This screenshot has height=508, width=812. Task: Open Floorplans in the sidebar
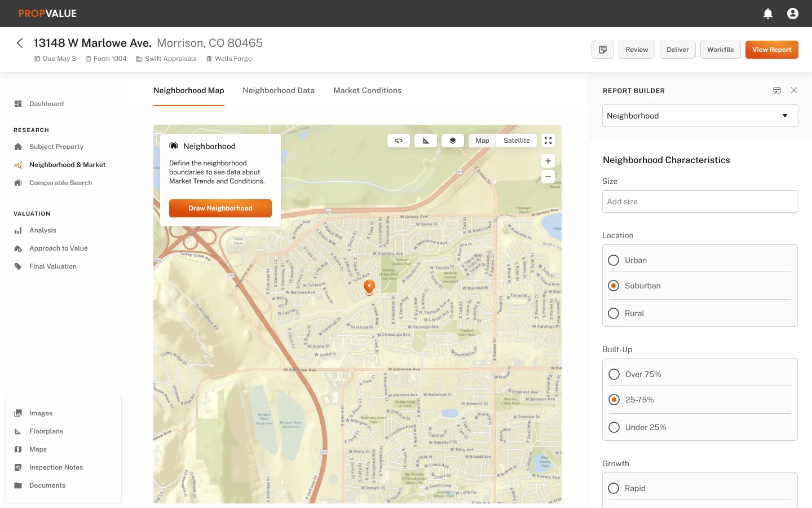[x=46, y=431]
